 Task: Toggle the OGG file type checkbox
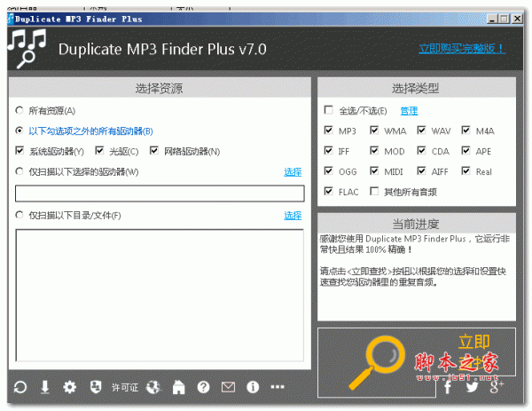tap(328, 170)
